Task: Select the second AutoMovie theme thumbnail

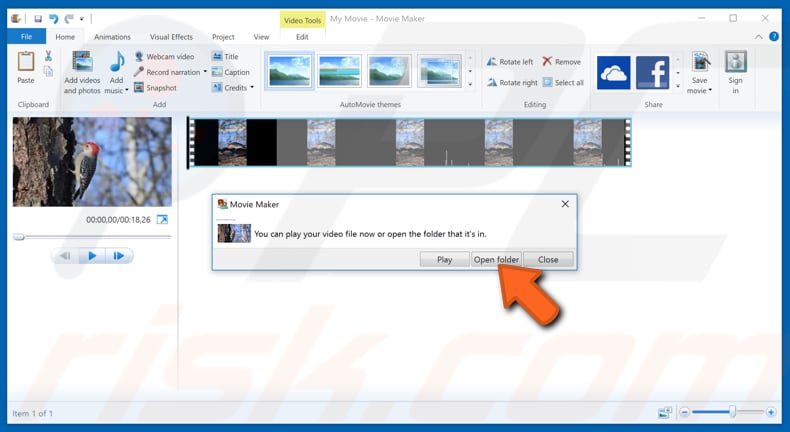Action: pyautogui.click(x=340, y=71)
